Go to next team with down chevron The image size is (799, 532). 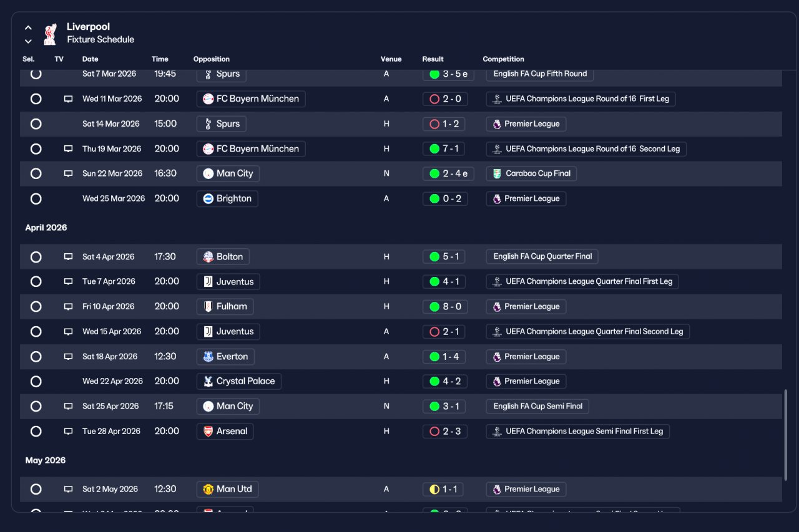click(x=28, y=42)
